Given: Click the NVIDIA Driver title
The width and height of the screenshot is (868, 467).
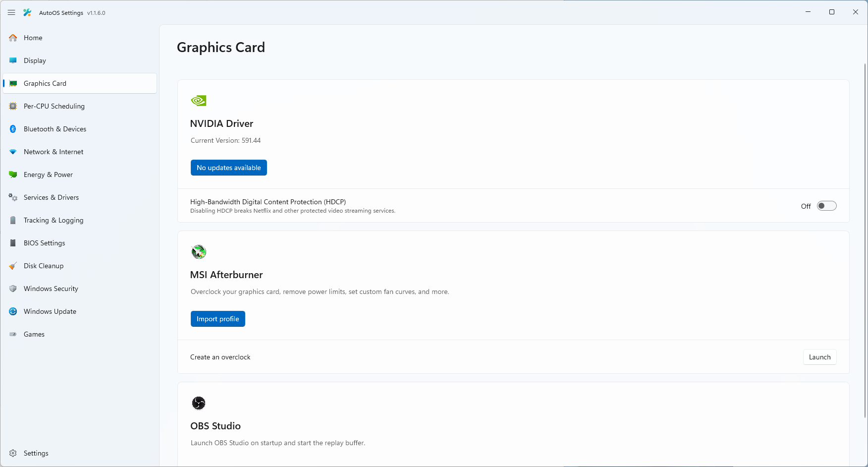Looking at the screenshot, I should tap(221, 123).
